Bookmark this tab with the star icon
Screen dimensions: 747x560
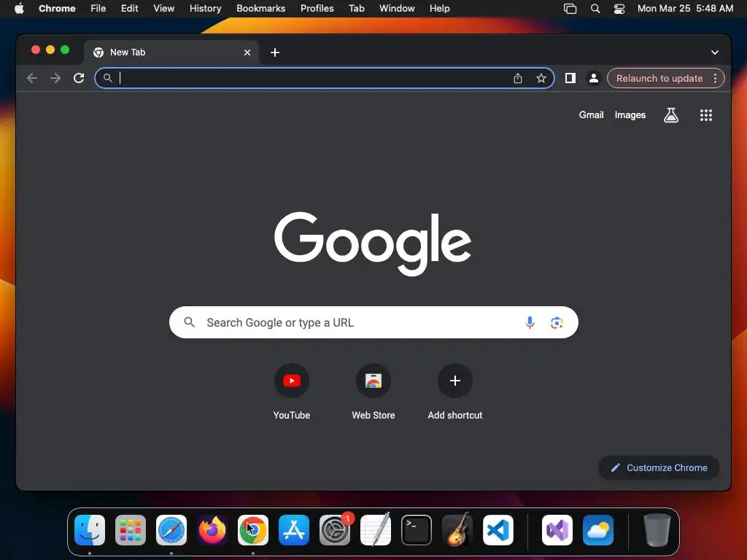tap(541, 78)
